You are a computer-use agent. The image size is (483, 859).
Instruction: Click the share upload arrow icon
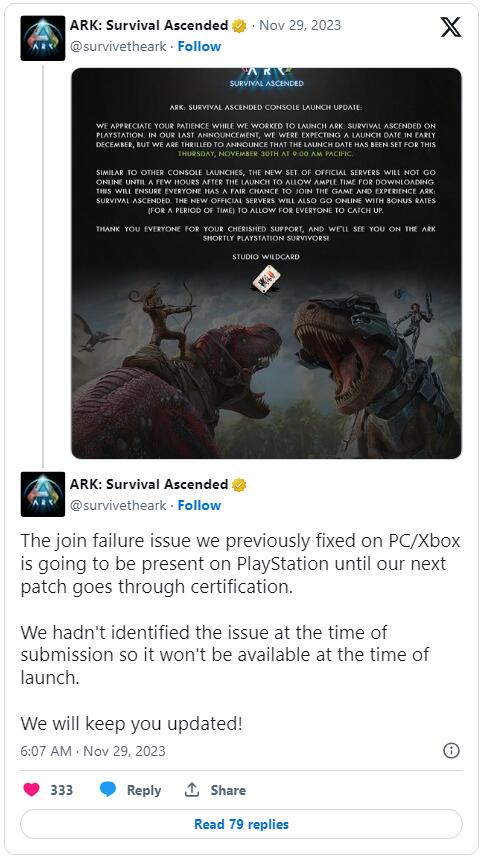click(x=191, y=789)
